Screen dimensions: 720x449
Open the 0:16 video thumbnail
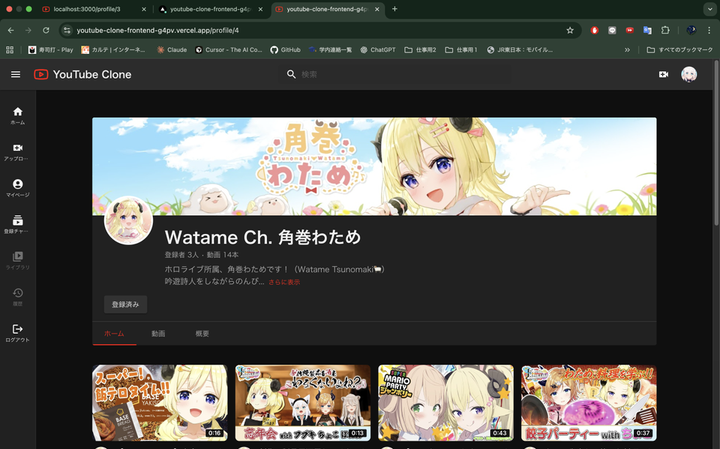pyautogui.click(x=160, y=403)
